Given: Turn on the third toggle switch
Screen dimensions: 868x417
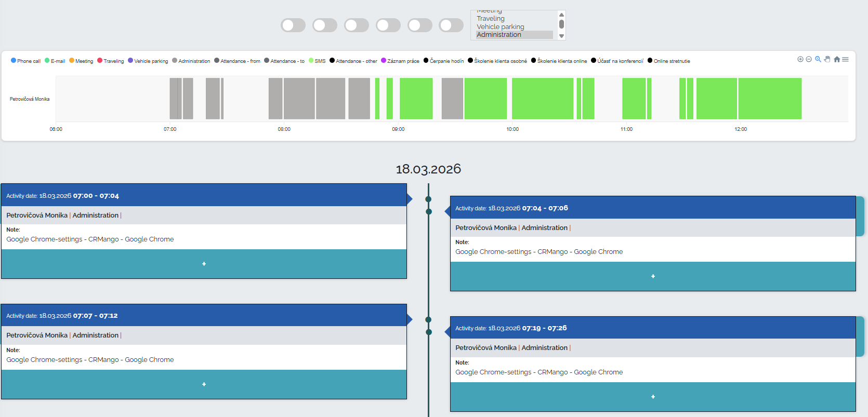Looking at the screenshot, I should (357, 25).
